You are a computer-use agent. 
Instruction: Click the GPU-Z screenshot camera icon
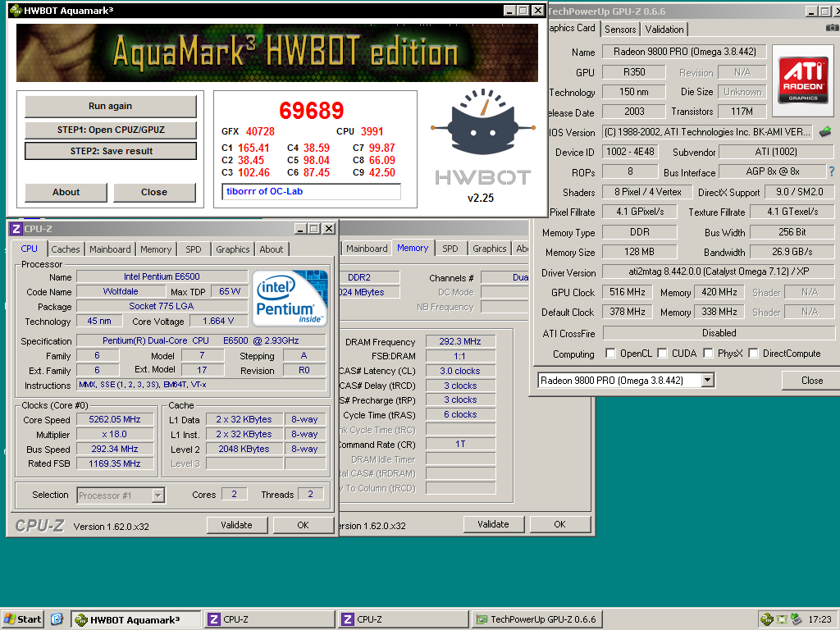click(x=832, y=27)
